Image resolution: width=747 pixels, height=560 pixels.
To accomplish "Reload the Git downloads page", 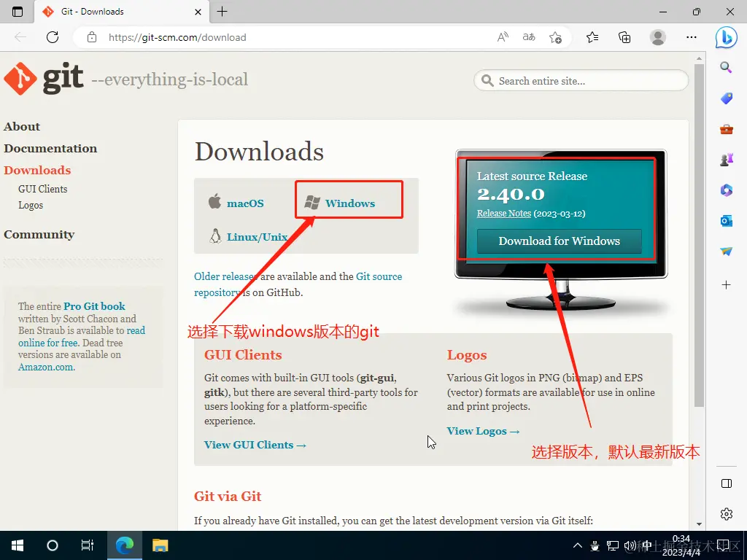I will [53, 37].
